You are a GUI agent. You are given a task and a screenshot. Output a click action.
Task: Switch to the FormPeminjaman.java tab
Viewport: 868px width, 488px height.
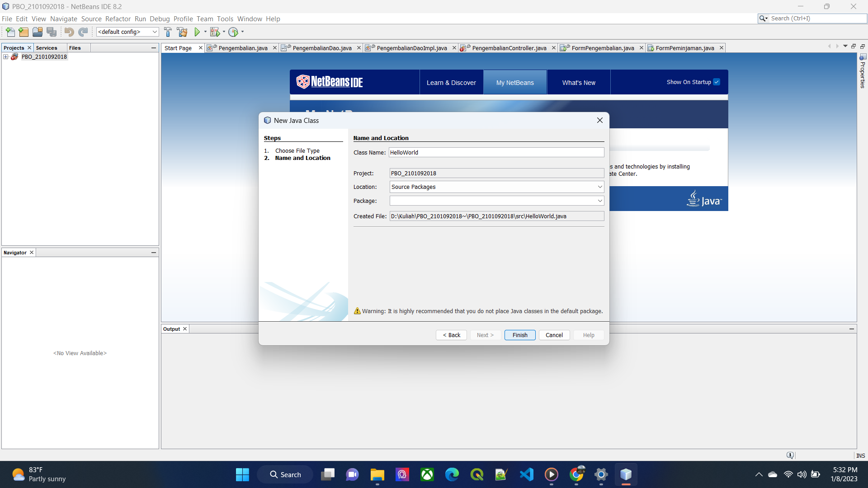[684, 48]
